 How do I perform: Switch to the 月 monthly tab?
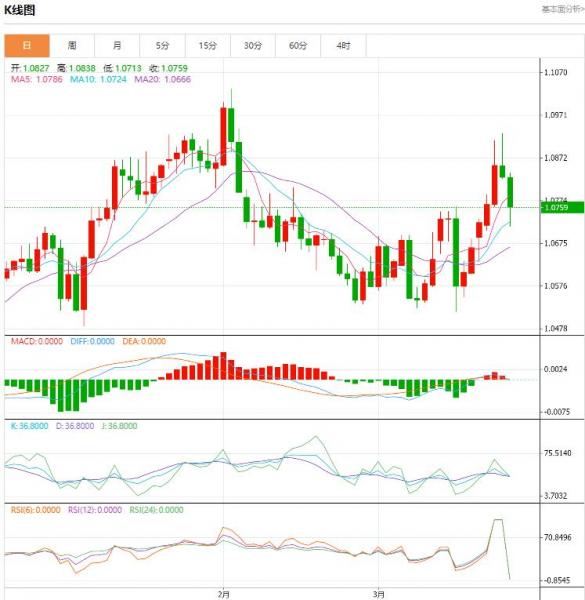(x=117, y=46)
